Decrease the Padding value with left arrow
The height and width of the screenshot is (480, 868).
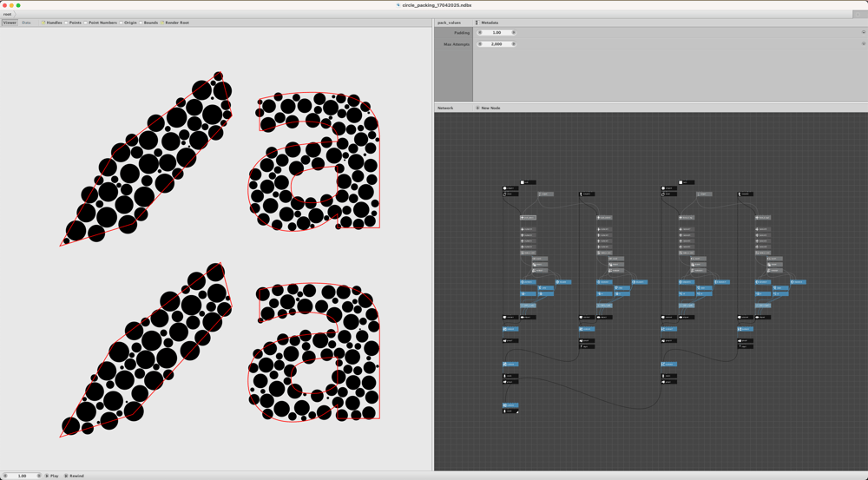pos(480,33)
